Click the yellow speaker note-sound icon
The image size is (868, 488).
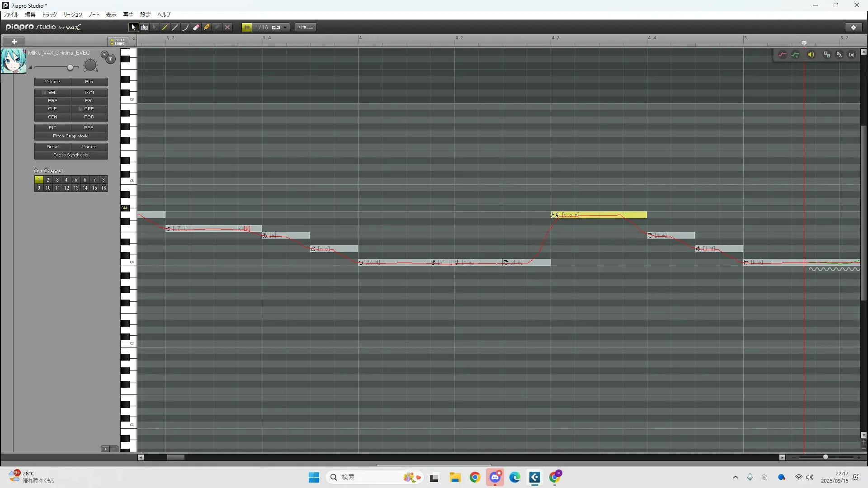[x=811, y=55]
